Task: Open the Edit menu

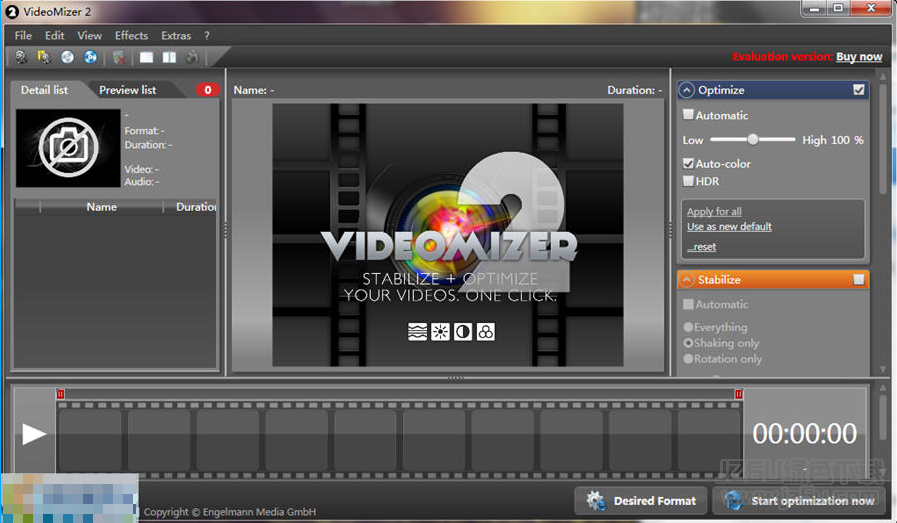Action: 54,35
